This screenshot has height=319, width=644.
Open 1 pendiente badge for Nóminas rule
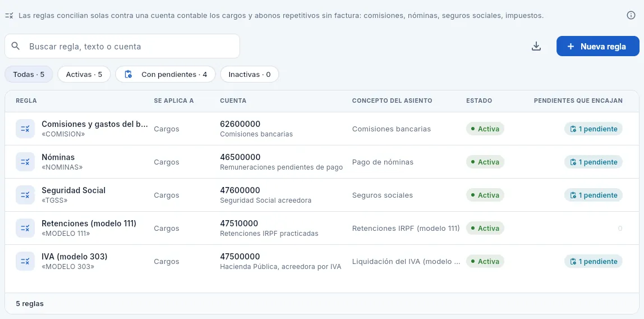point(594,162)
